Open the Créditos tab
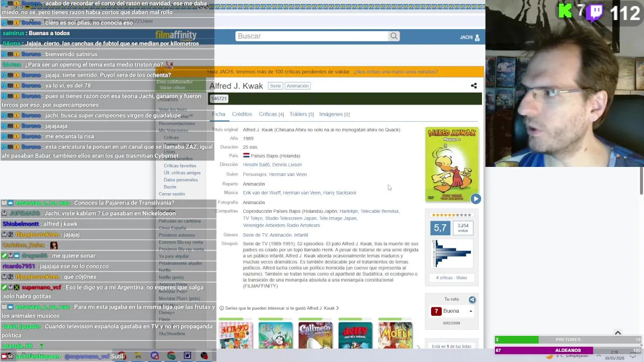The width and height of the screenshot is (644, 362). tap(242, 114)
